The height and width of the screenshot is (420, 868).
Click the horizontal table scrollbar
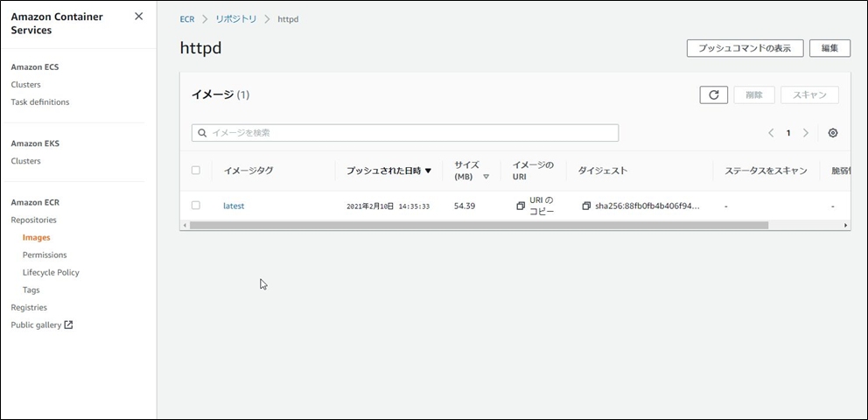(x=479, y=225)
